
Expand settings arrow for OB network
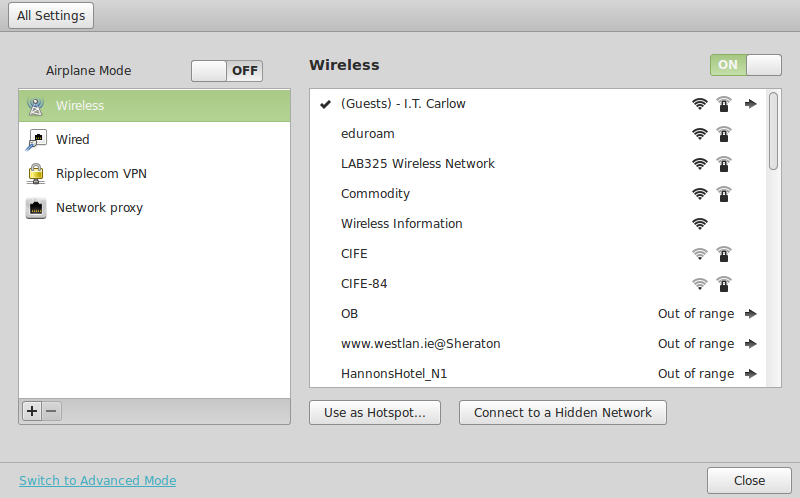click(x=751, y=314)
